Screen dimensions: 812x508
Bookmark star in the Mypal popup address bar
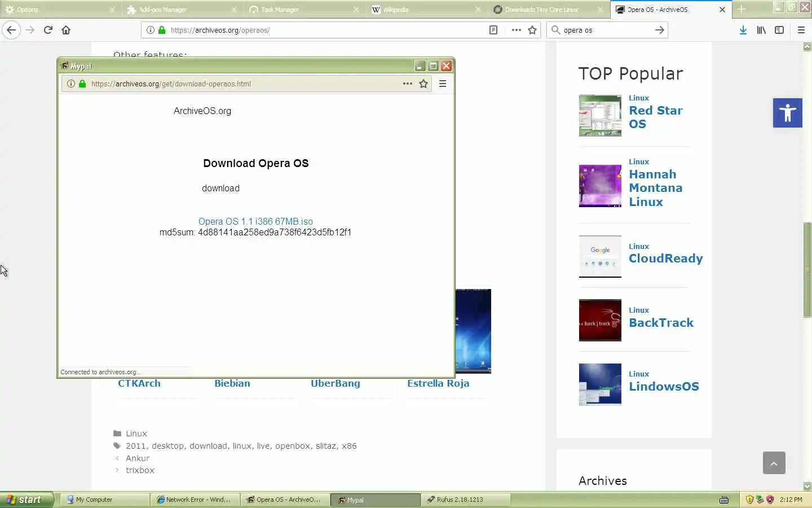click(423, 84)
